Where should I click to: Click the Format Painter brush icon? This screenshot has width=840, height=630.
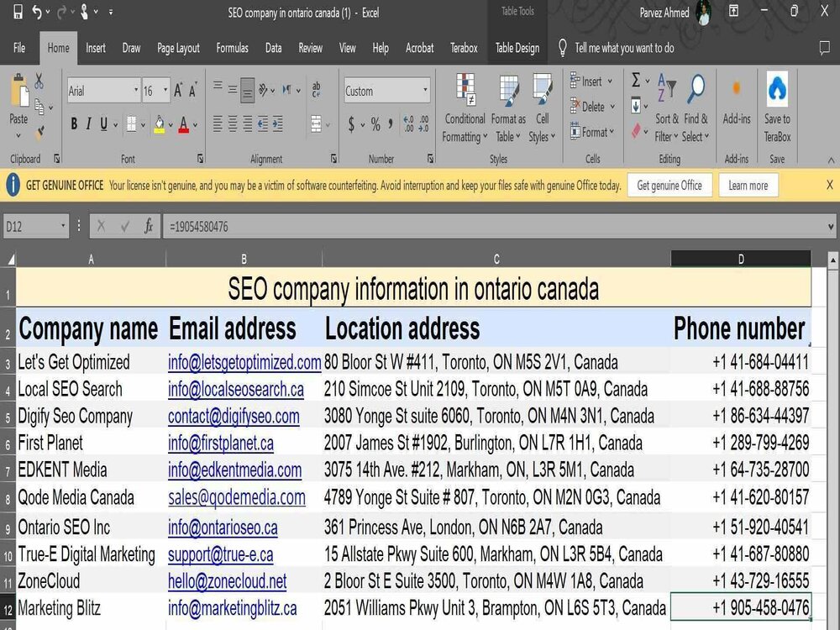40,131
